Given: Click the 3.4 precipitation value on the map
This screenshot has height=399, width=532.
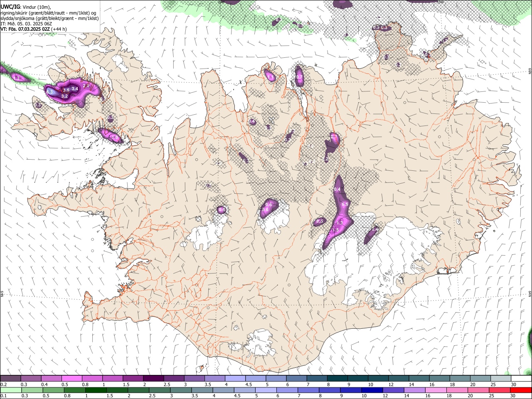Looking at the screenshot, I should (x=75, y=89).
